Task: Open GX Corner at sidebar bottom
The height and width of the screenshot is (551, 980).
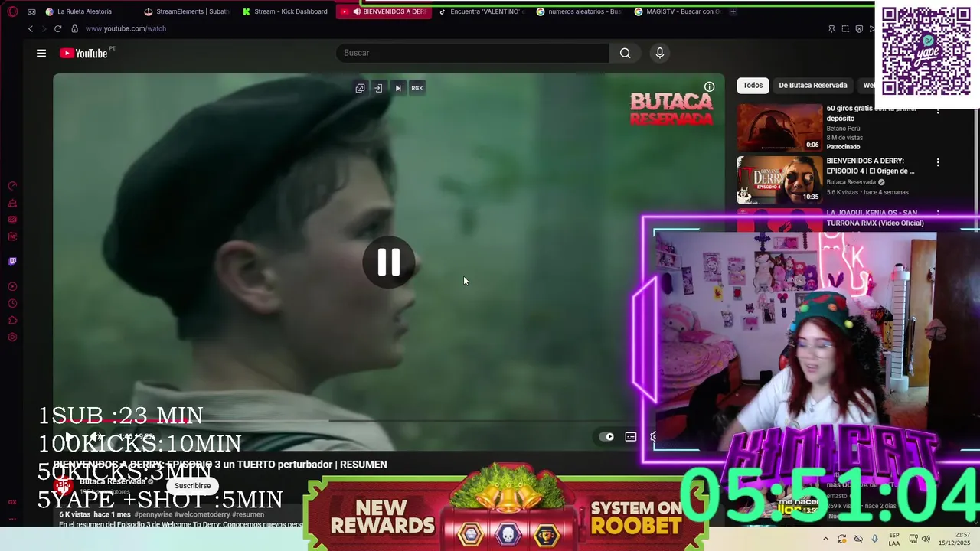Action: 12,502
